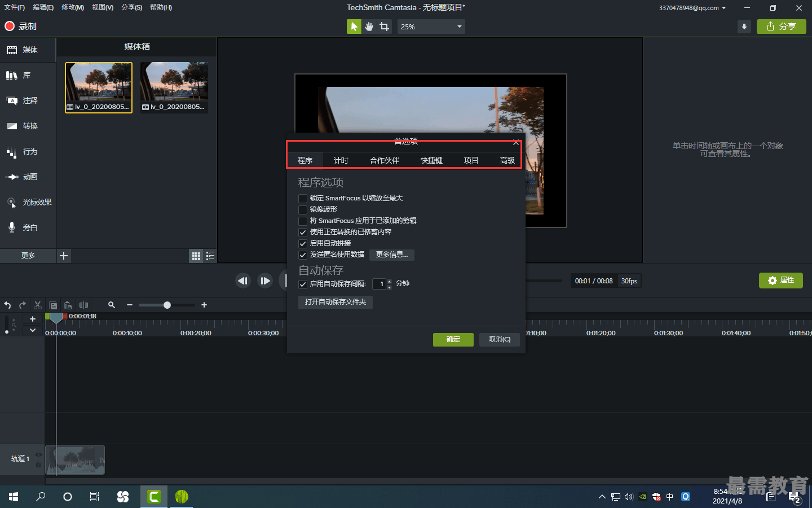This screenshot has height=508, width=812.
Task: Add a new track with plus button
Action: coord(33,319)
